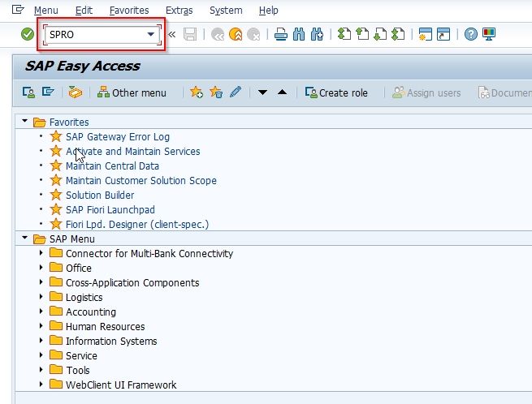Click the SAP Business Workplace icon
Screen dimensions: 532x404
pyautogui.click(x=76, y=92)
